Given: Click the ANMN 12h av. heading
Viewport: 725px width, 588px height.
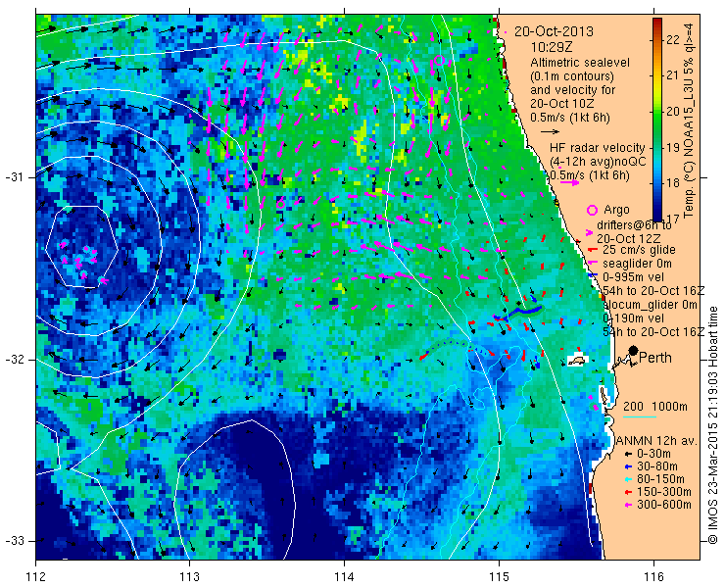Looking at the screenshot, I should 656,441.
